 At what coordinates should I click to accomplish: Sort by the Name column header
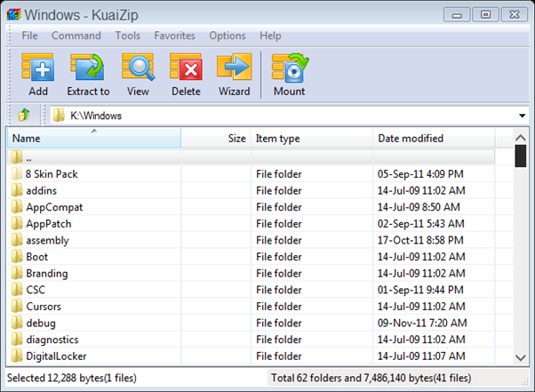94,138
